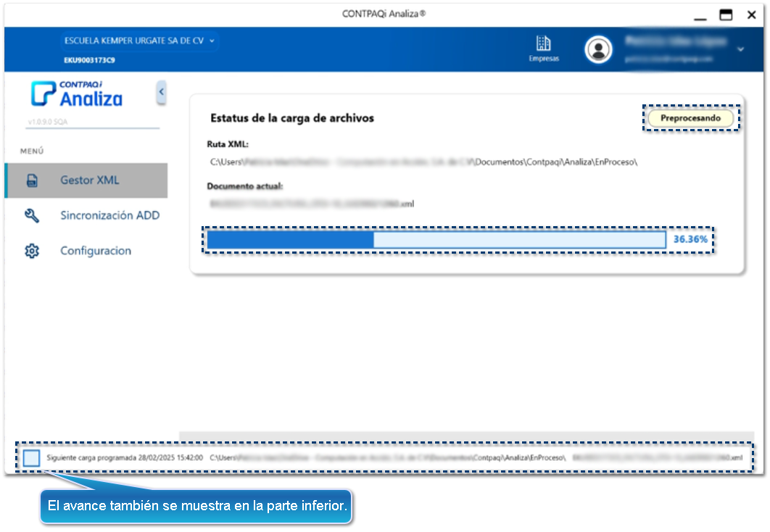The width and height of the screenshot is (770, 532).
Task: Click the Configuracion gear icon
Action: coord(32,251)
